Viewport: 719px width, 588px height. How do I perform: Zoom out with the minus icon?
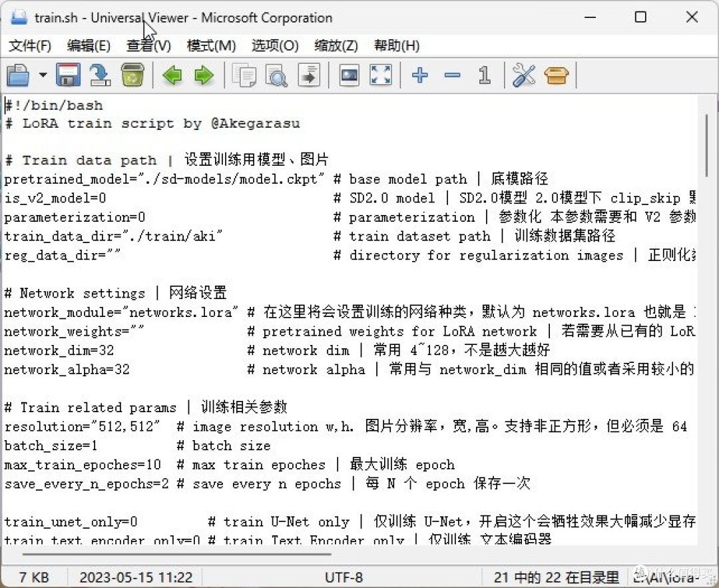click(452, 75)
